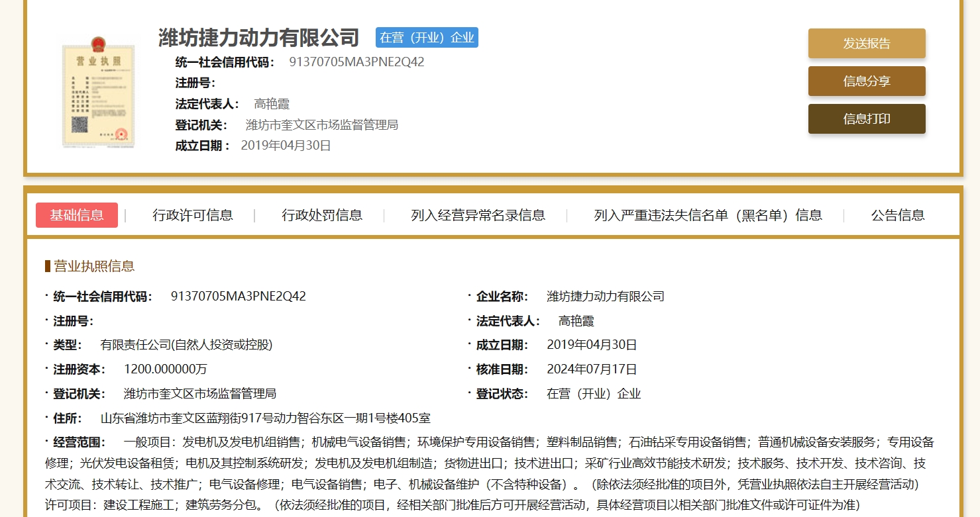
Task: Click 潍坊市奎文区市场监督管理局 in the header summary card
Action: tap(322, 125)
